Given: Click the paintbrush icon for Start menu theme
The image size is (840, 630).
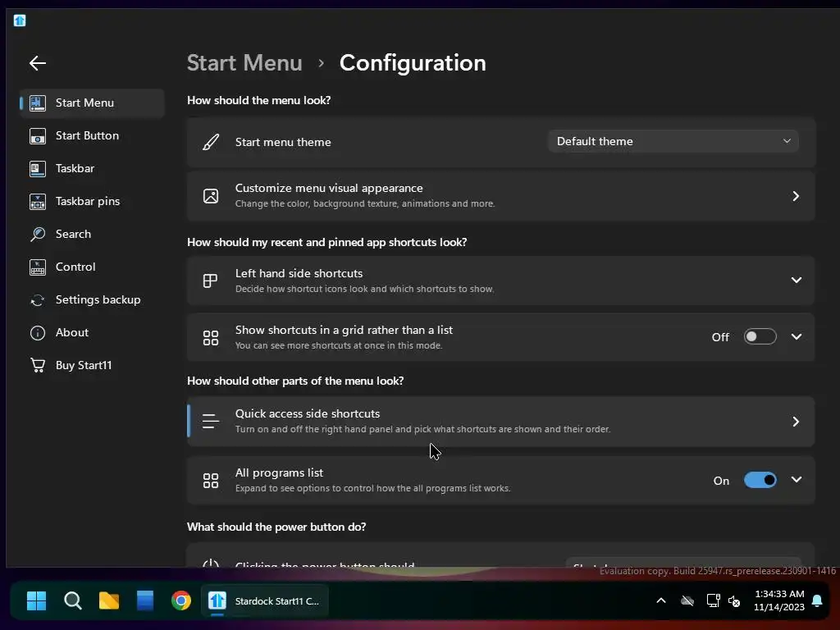Looking at the screenshot, I should (x=211, y=142).
